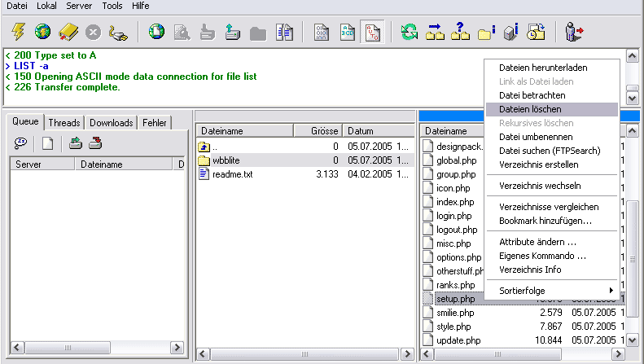644x364 pixels.
Task: Switch to the Queue tab
Action: pos(25,121)
